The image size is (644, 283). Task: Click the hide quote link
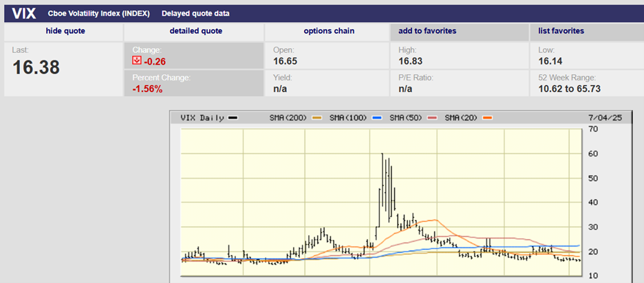(x=65, y=31)
